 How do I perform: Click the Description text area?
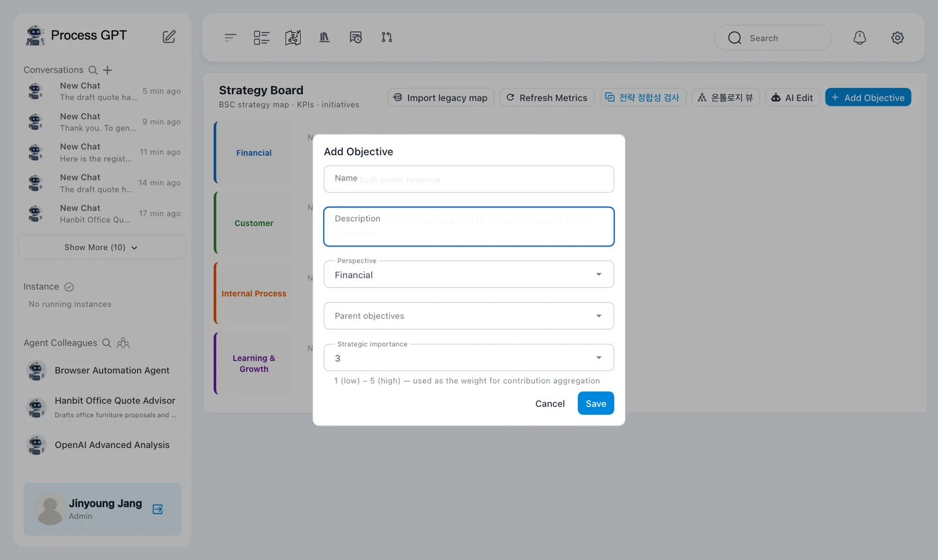click(x=469, y=227)
